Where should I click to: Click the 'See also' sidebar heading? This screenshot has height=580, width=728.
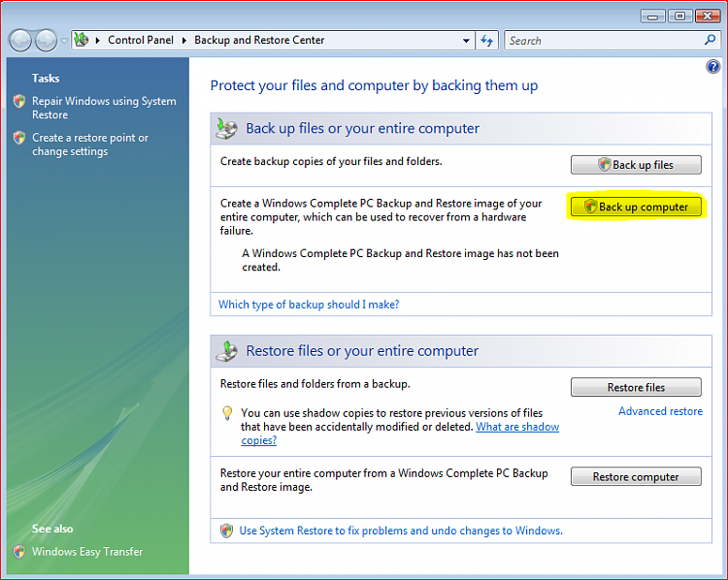[x=52, y=529]
